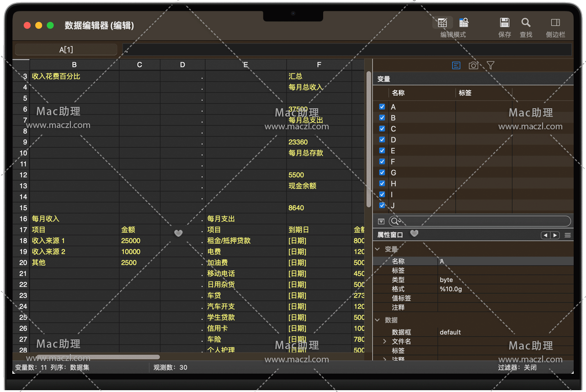Open properties window hamburger menu
The height and width of the screenshot is (392, 586).
[568, 235]
